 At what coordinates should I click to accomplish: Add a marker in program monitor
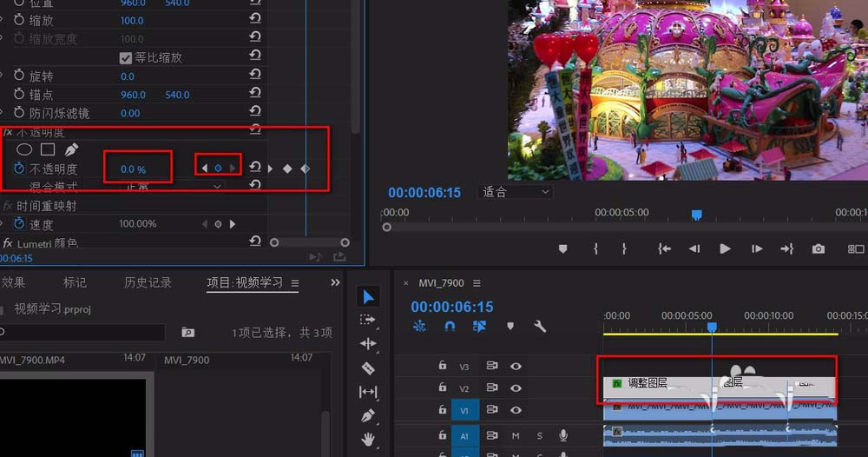pos(563,248)
